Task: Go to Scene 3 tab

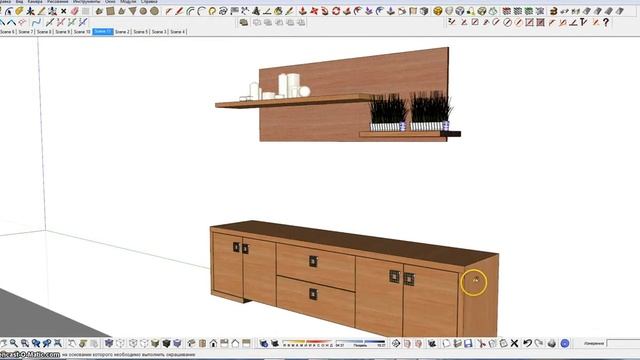Action: 159,31
